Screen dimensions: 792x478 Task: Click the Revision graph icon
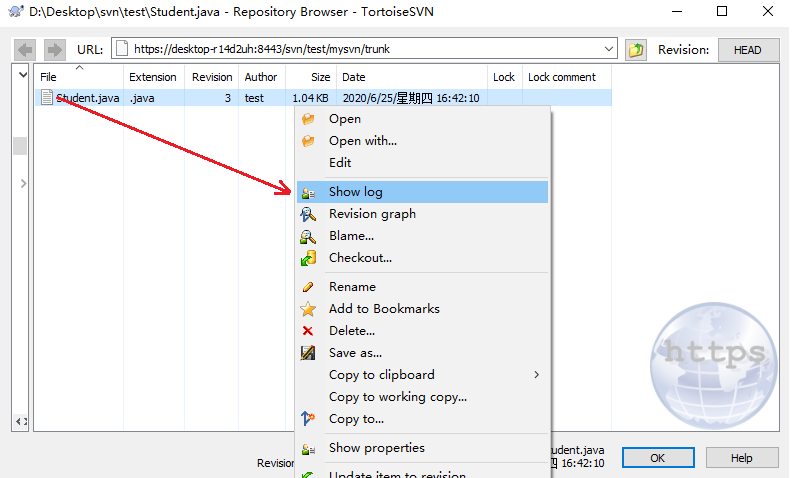tap(308, 214)
